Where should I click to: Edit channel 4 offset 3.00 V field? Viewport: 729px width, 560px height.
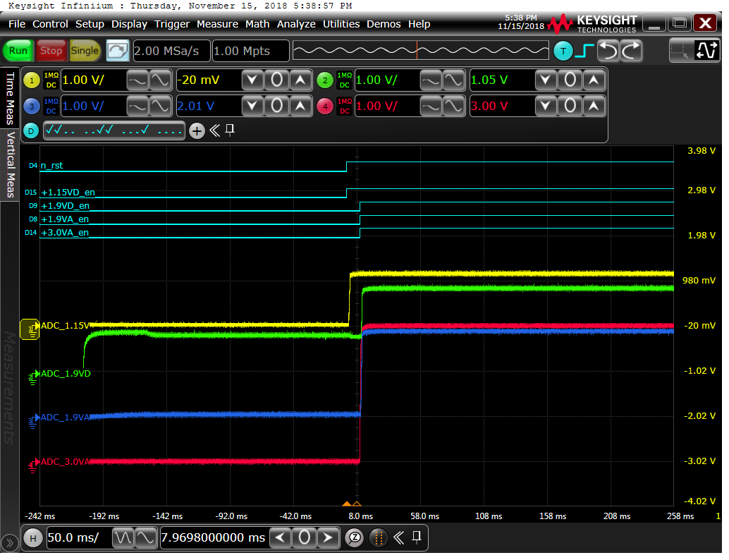(x=502, y=106)
